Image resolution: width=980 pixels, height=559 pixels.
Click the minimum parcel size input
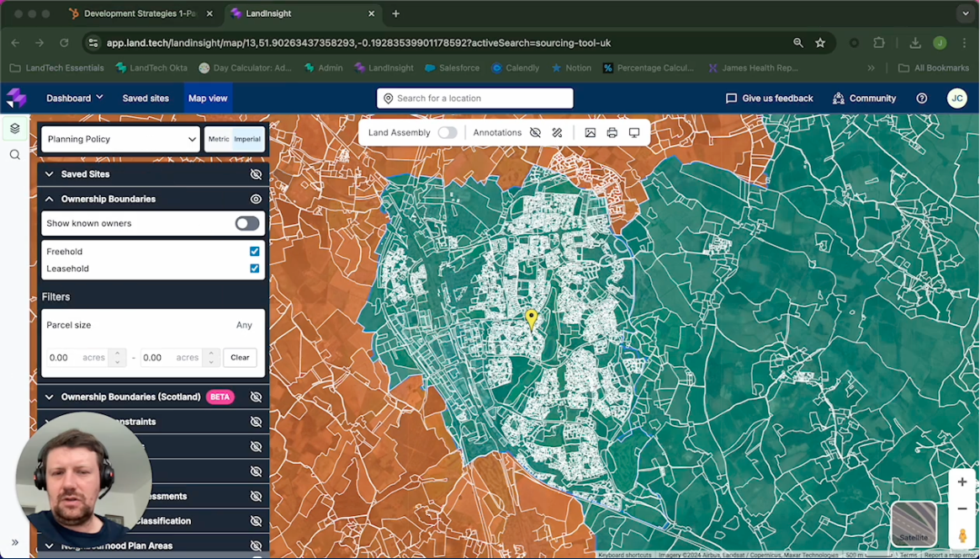(77, 357)
